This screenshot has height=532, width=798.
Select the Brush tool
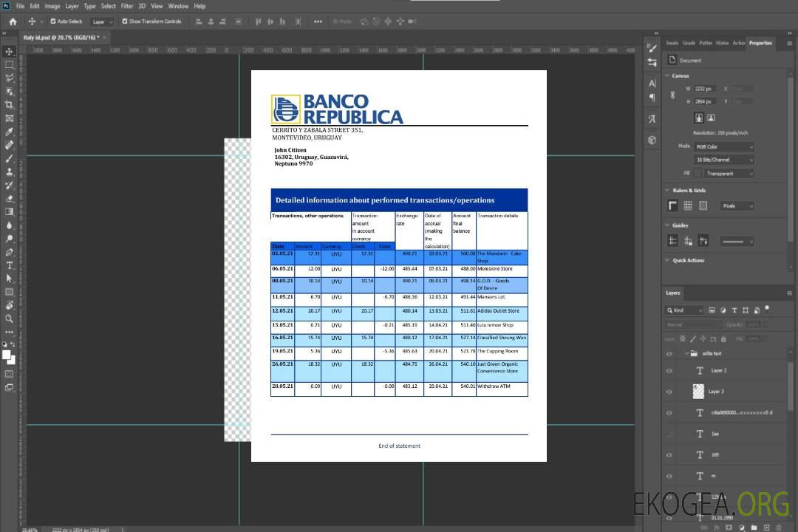point(9,158)
